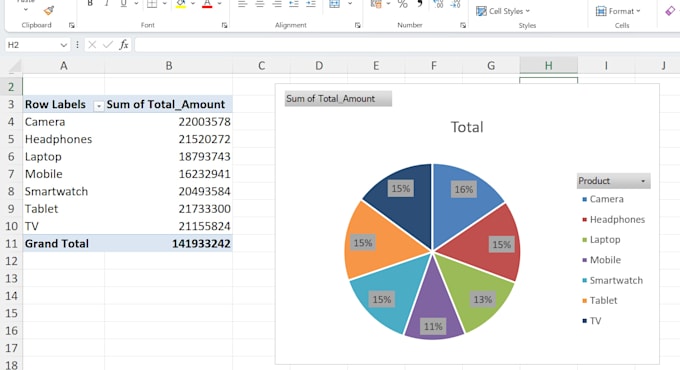The width and height of the screenshot is (680, 370).
Task: Open the Paste options dropdown arrow
Action: point(26,9)
